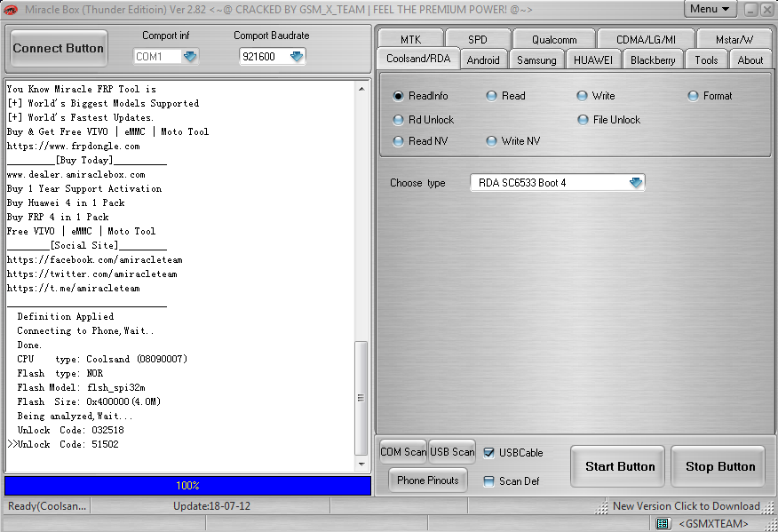Viewport: 778px width, 532px height.
Task: Click the Connect Button
Action: coord(59,48)
